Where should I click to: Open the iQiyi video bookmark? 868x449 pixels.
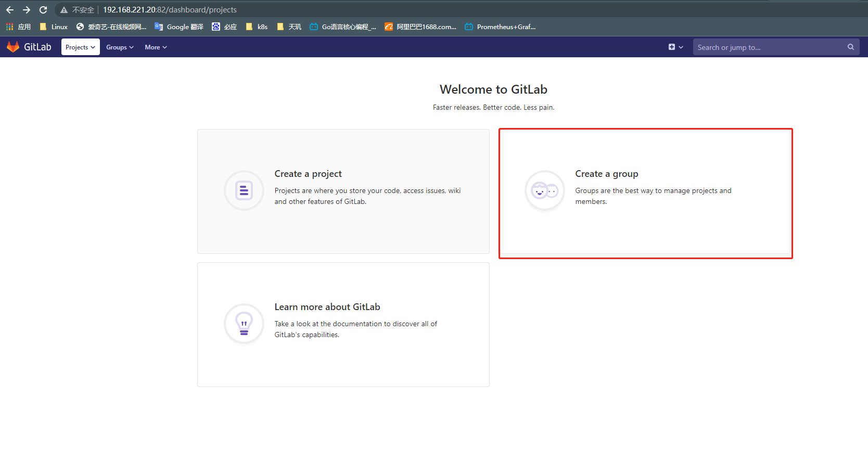(x=111, y=27)
